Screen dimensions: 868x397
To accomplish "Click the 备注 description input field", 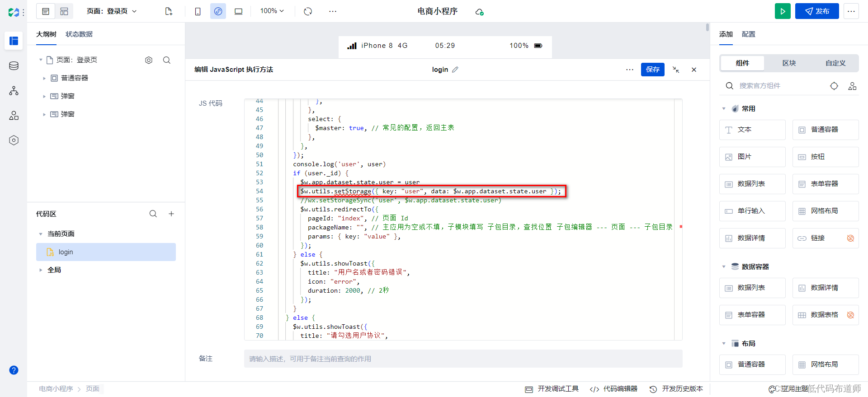I will tap(463, 359).
